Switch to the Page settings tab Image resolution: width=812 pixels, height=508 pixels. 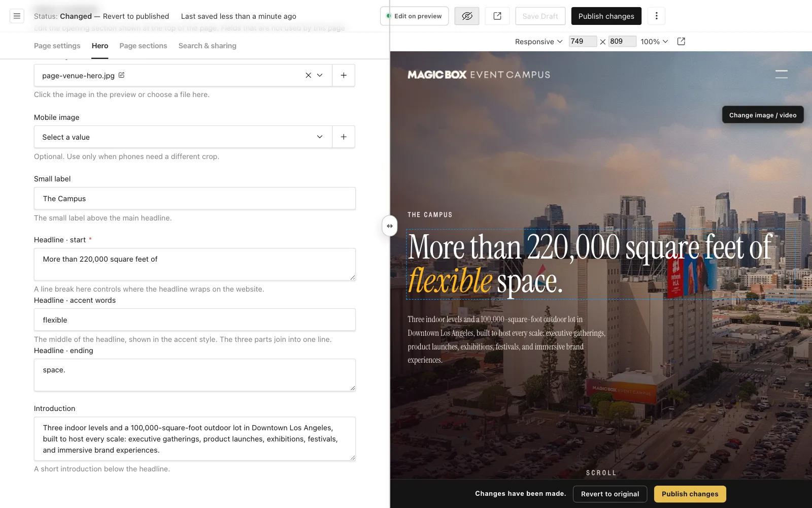(57, 46)
